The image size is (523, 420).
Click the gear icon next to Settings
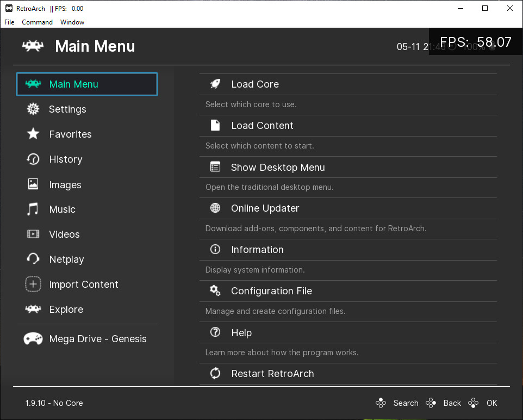pyautogui.click(x=33, y=109)
